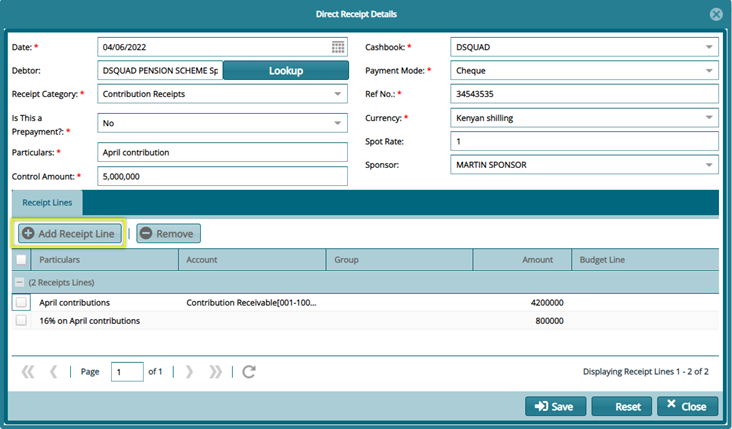Click the Lookup button for Debtor
Screen dimensions: 732x429
click(286, 70)
